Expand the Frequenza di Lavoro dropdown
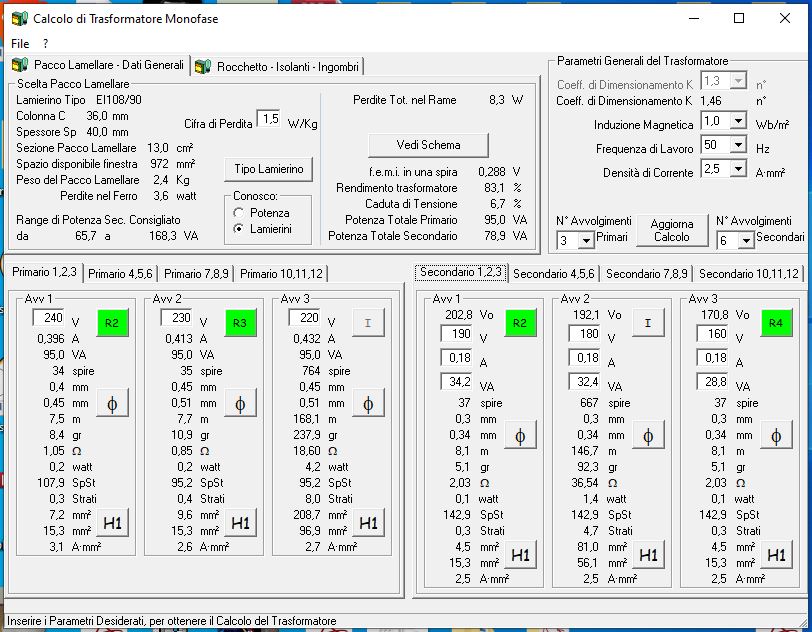Viewport: 812px width, 632px height. coord(738,145)
